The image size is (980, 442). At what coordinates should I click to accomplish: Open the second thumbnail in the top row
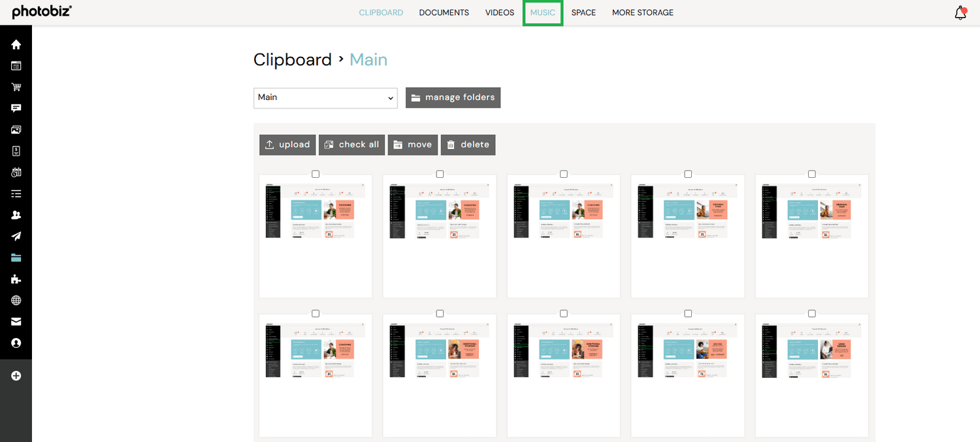[x=440, y=237]
